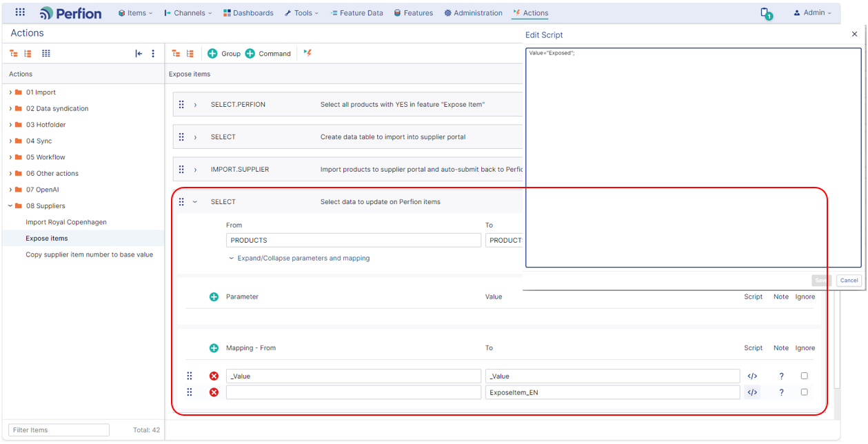Toggle Ignore checkbox for _Value mapping

tap(804, 376)
